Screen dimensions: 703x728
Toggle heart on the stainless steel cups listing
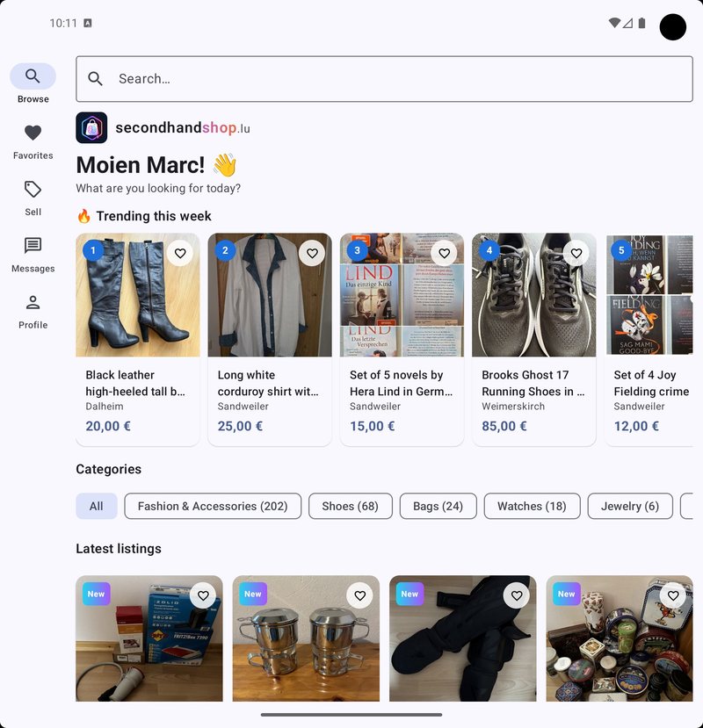[x=360, y=595]
